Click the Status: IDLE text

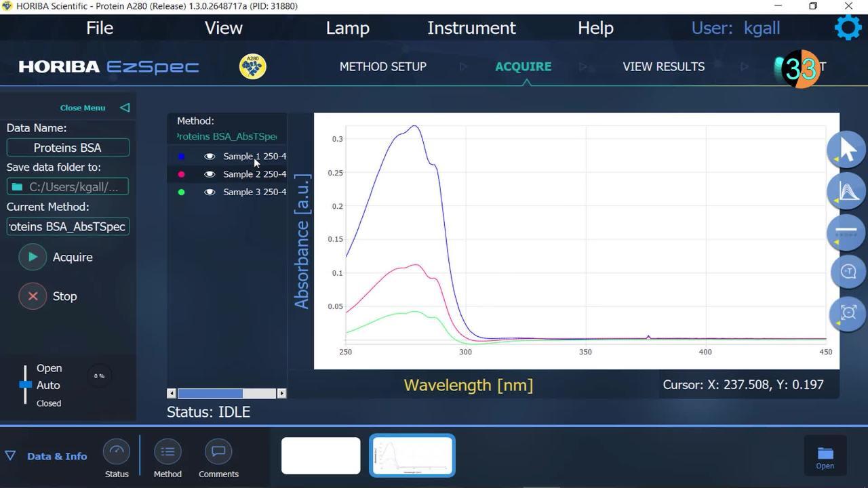[209, 412]
